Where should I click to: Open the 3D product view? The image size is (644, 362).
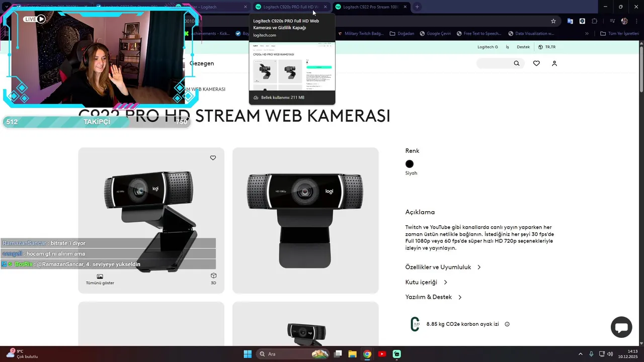213,280
